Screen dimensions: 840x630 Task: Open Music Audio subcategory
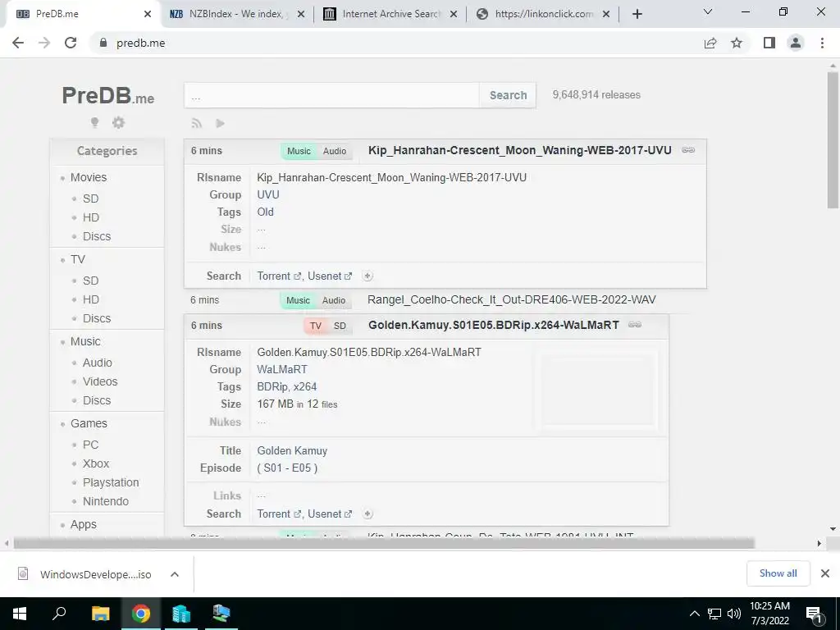point(97,363)
